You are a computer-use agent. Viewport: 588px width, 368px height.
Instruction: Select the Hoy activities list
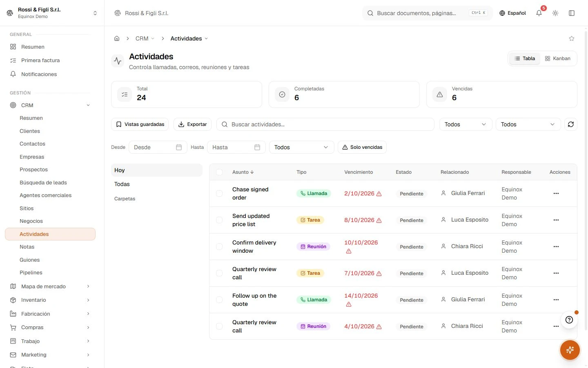point(157,170)
